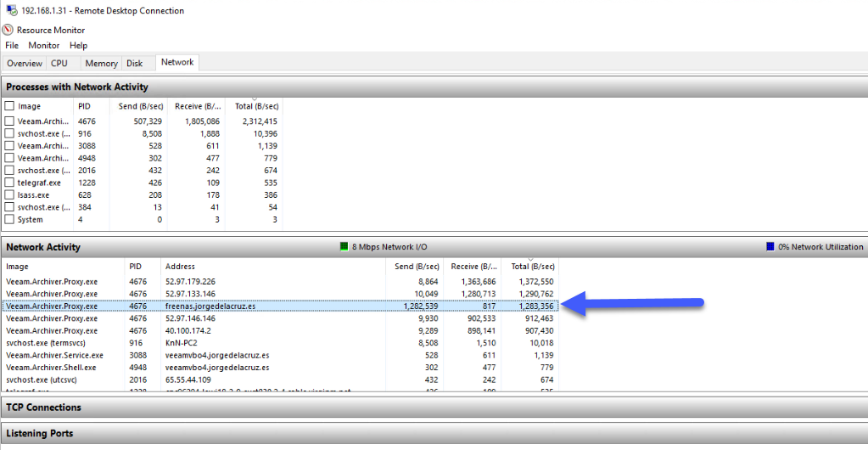The image size is (868, 450).
Task: Click the Resource Monitor gauge icon
Action: pos(8,30)
